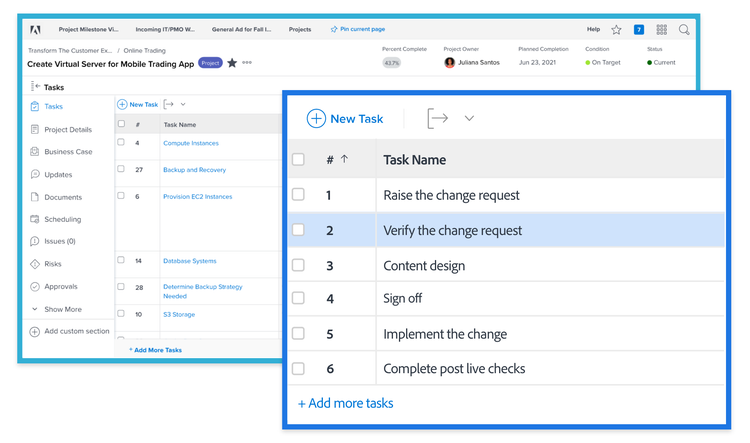
Task: Click the Approvals checkmark icon
Action: 34,287
